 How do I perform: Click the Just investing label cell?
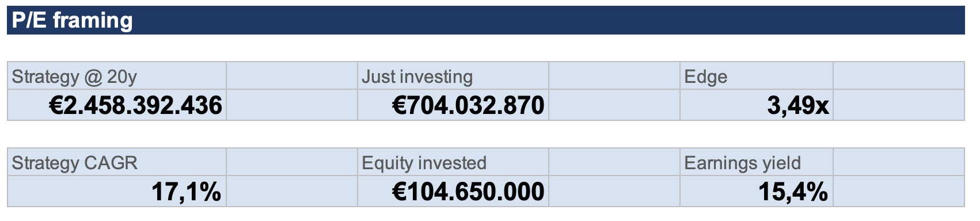(453, 76)
